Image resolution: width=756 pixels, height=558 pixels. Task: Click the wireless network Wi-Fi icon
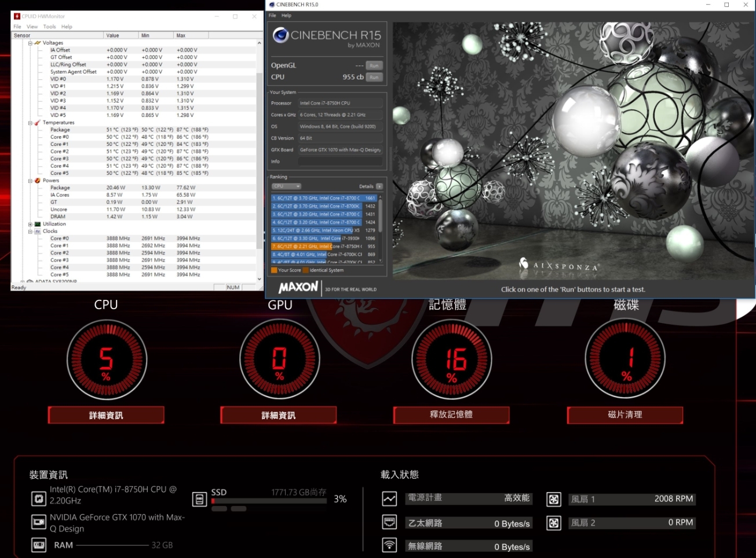coord(389,545)
